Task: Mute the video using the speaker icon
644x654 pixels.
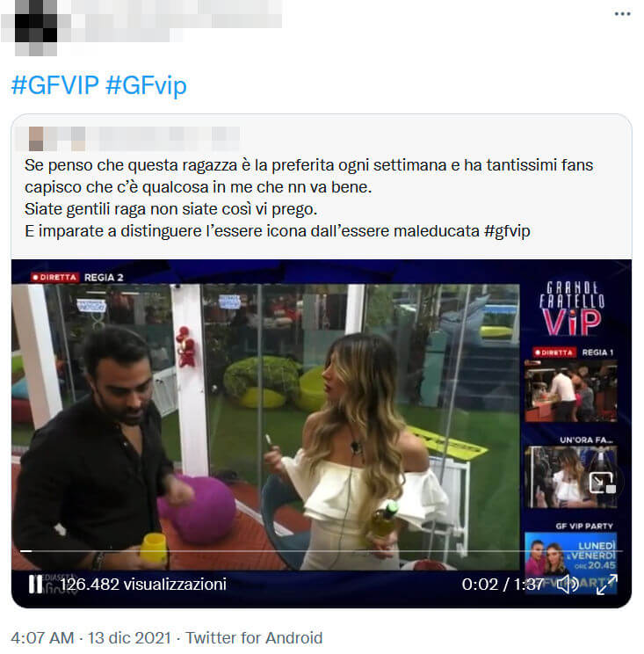Action: (x=567, y=584)
